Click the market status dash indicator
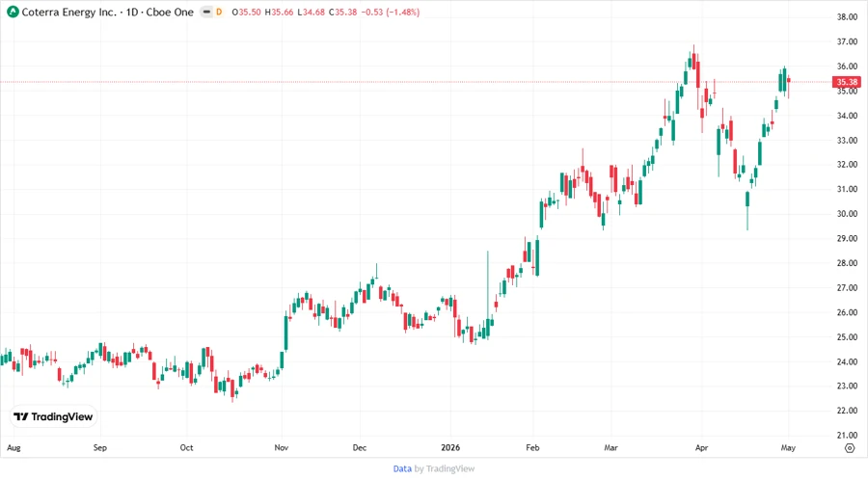 [206, 12]
